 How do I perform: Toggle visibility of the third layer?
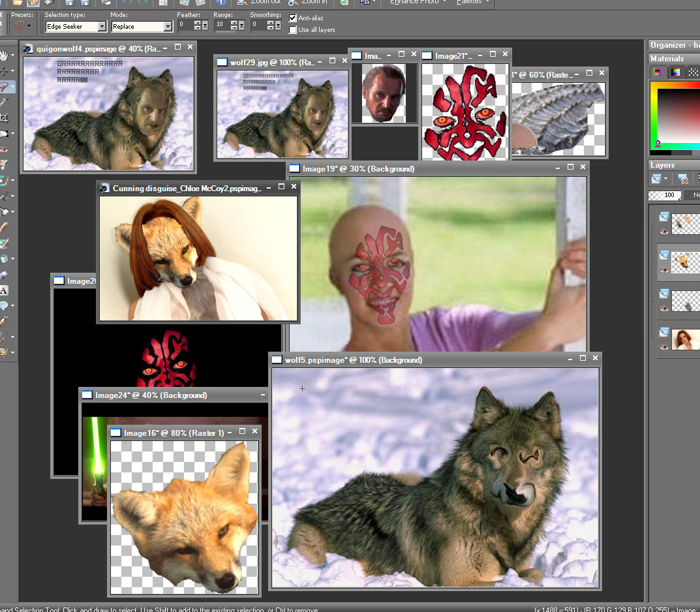(664, 309)
